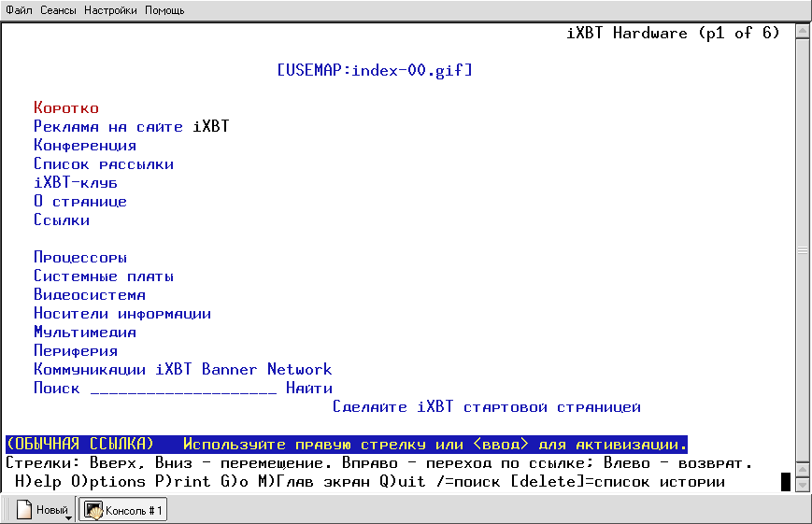
Task: Follow the Коротко link
Action: [x=65, y=108]
